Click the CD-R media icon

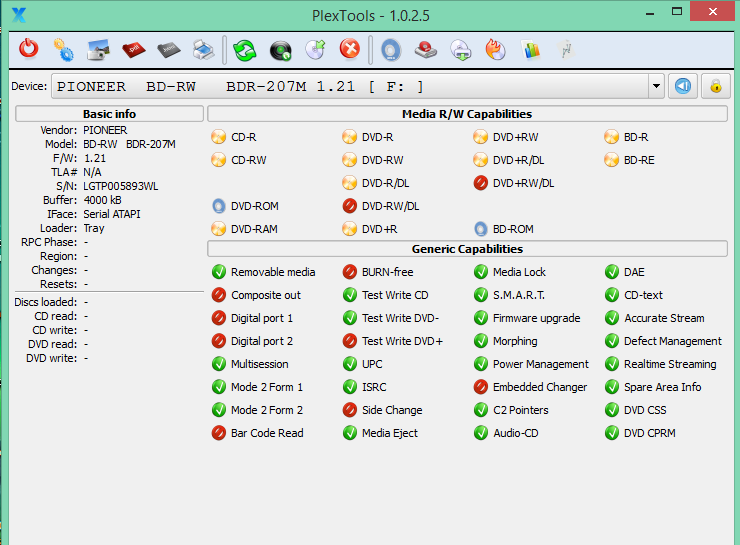coord(219,137)
